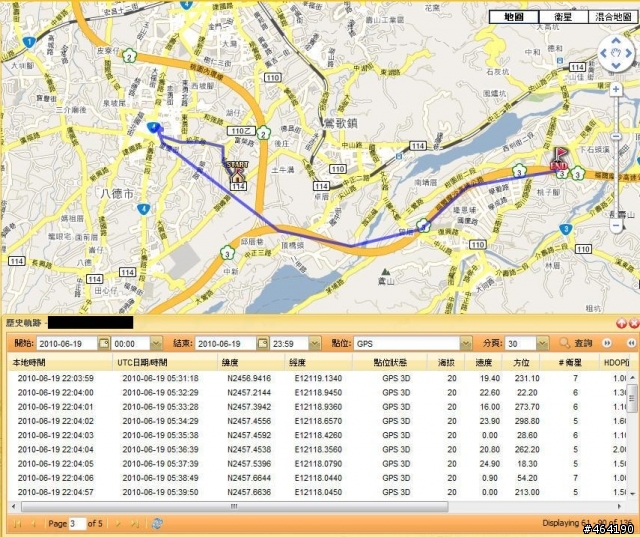The height and width of the screenshot is (537, 640).
Task: Select the row with UTC time 05:38:49
Action: (316, 478)
